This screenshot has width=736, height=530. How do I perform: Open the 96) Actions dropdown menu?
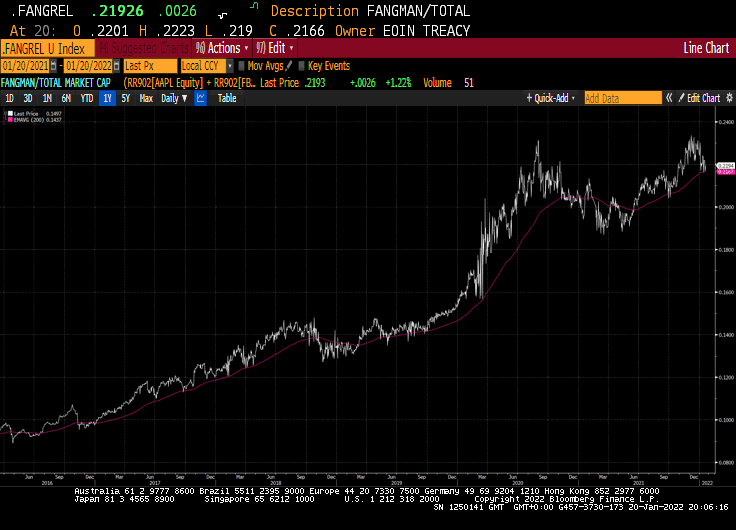point(222,48)
